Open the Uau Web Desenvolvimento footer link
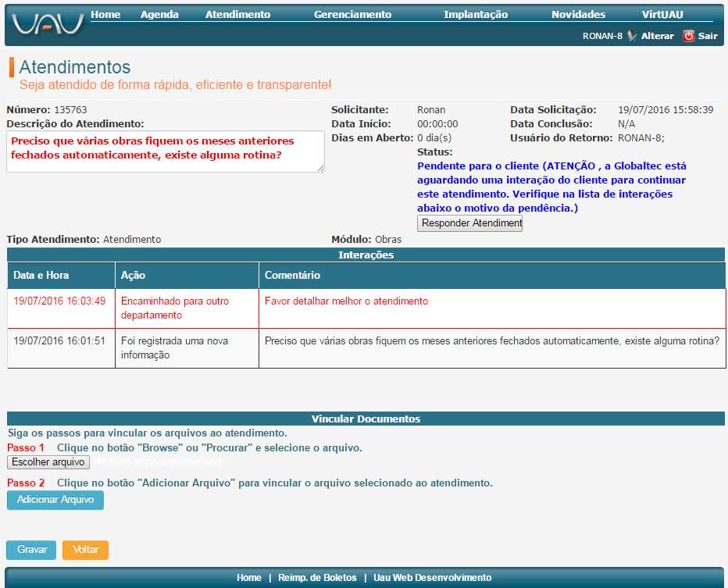728x588 pixels. click(433, 578)
